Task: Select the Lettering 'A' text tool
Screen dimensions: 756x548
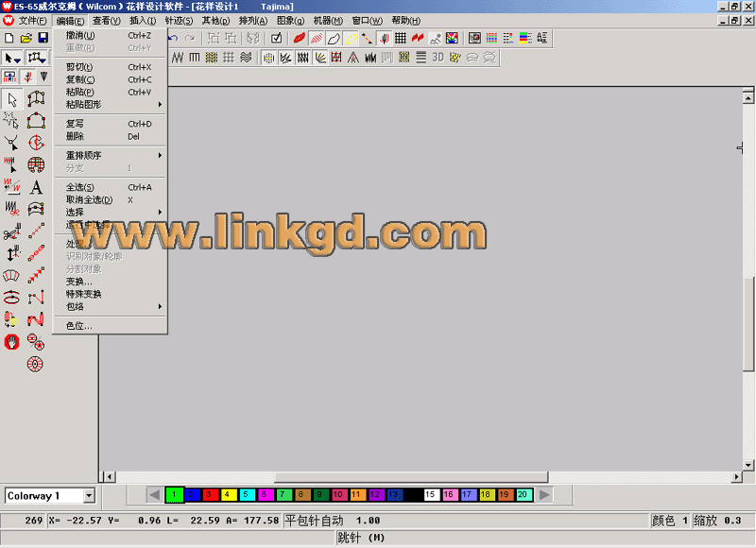Action: tap(36, 187)
